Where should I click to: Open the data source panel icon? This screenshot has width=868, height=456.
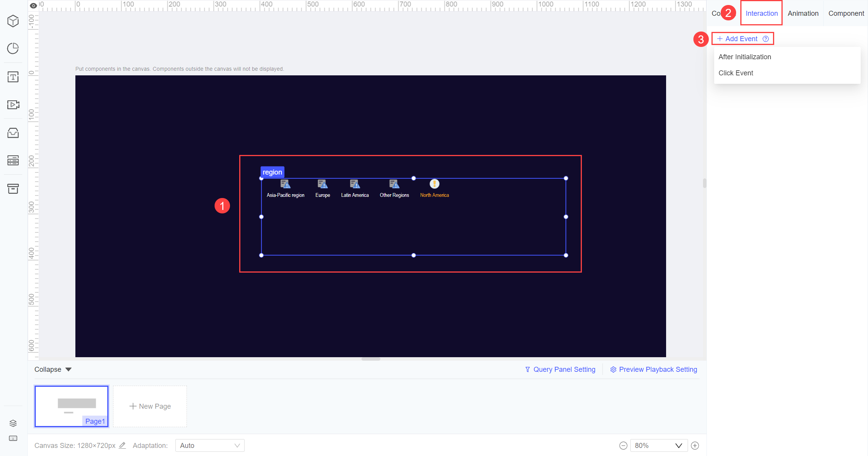click(x=13, y=160)
